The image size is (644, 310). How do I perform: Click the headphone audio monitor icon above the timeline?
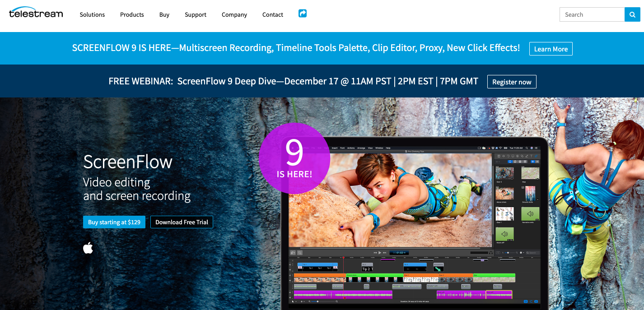coord(491,253)
